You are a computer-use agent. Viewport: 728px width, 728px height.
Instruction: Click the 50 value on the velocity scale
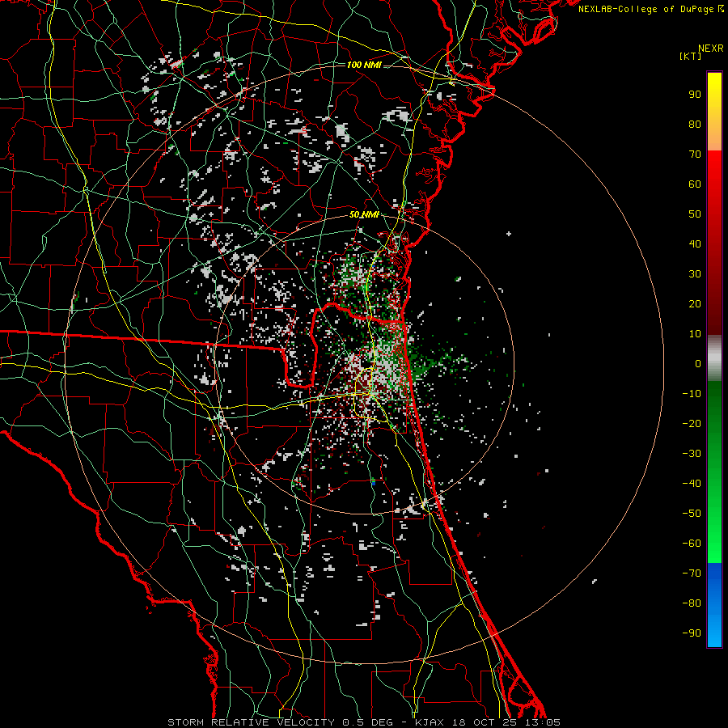pyautogui.click(x=695, y=214)
